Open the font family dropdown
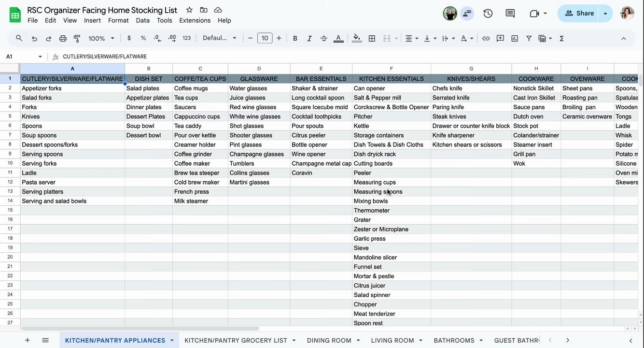The image size is (644, 348). [x=220, y=38]
